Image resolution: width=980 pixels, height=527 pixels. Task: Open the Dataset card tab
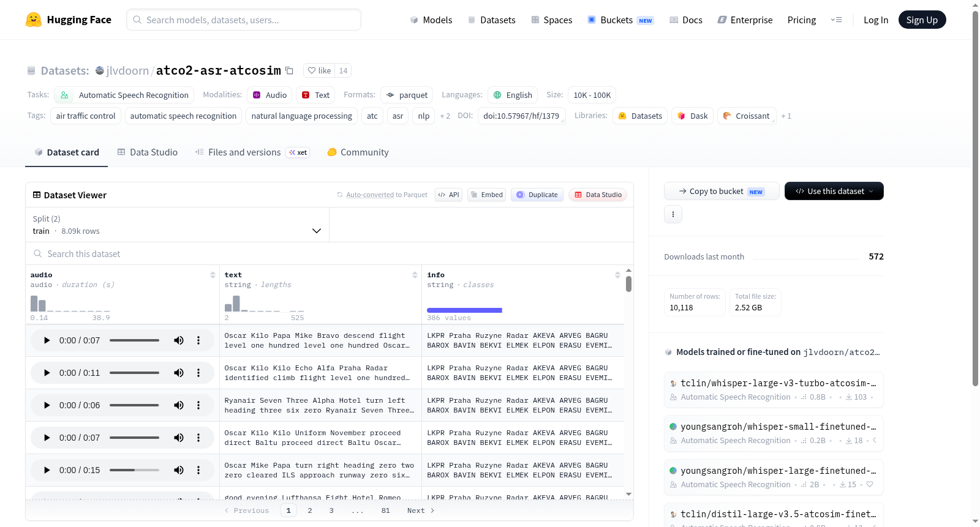click(67, 152)
